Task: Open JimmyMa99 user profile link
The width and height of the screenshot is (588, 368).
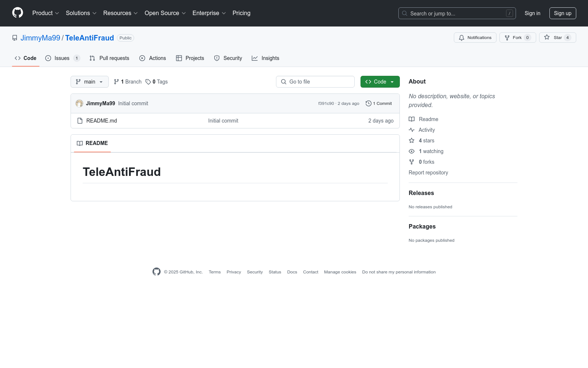Action: tap(40, 38)
